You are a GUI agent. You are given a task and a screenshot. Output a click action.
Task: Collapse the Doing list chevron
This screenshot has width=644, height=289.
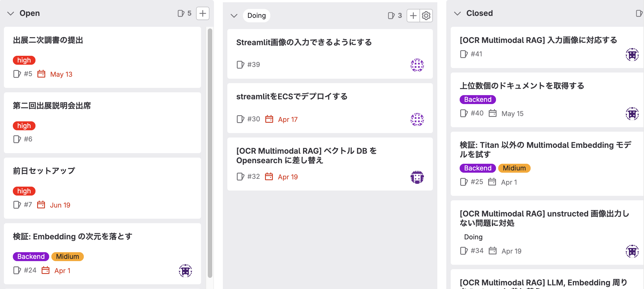[234, 16]
